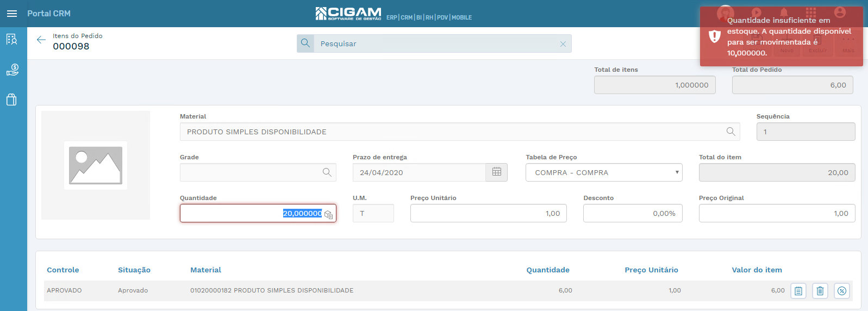Click the Total do item field
This screenshot has height=311, width=868.
tap(777, 172)
